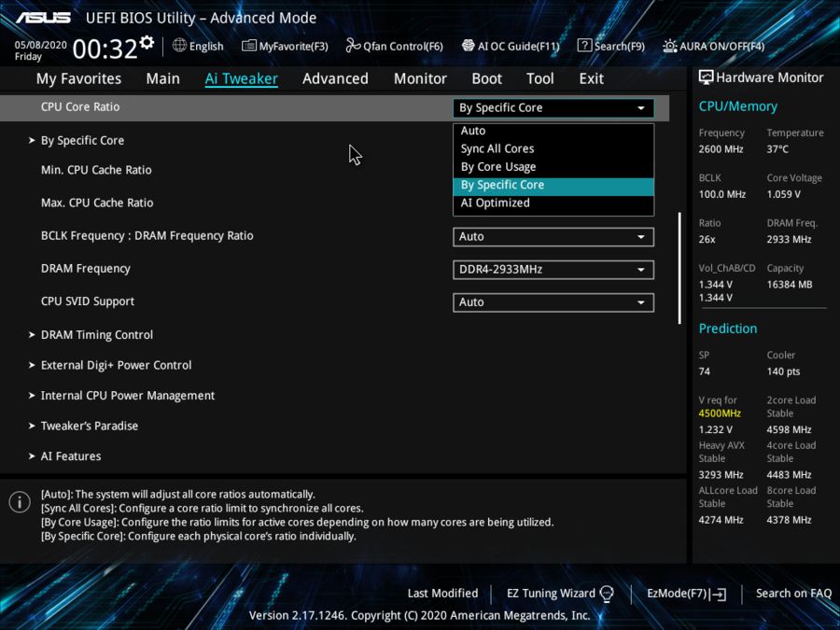Choose By Specific Core in dropdown list
Screen dimensions: 840x630
coord(553,185)
